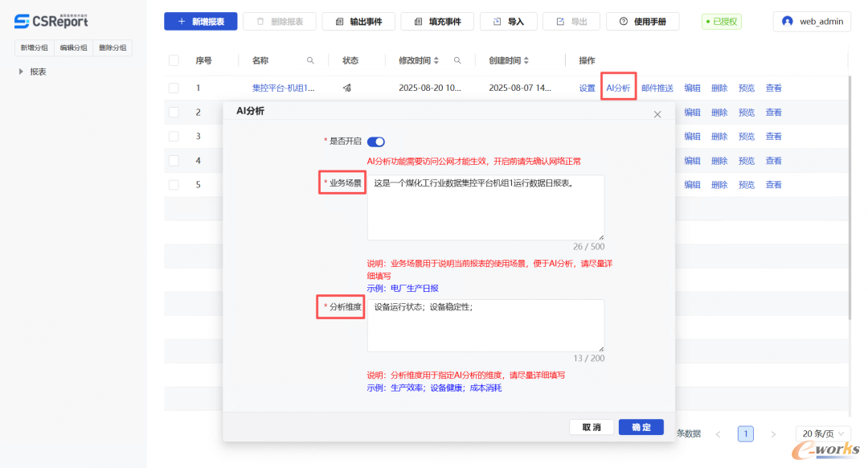Click the 导入 import button
The width and height of the screenshot is (868, 468).
508,22
